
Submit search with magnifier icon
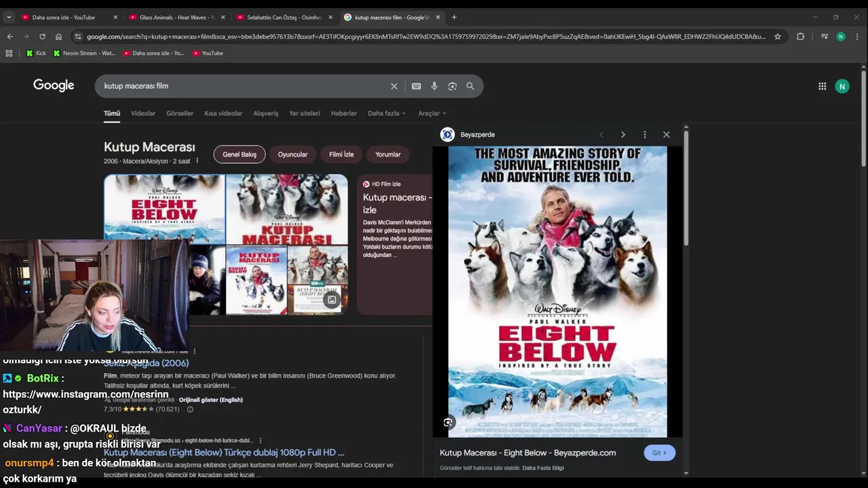(470, 86)
